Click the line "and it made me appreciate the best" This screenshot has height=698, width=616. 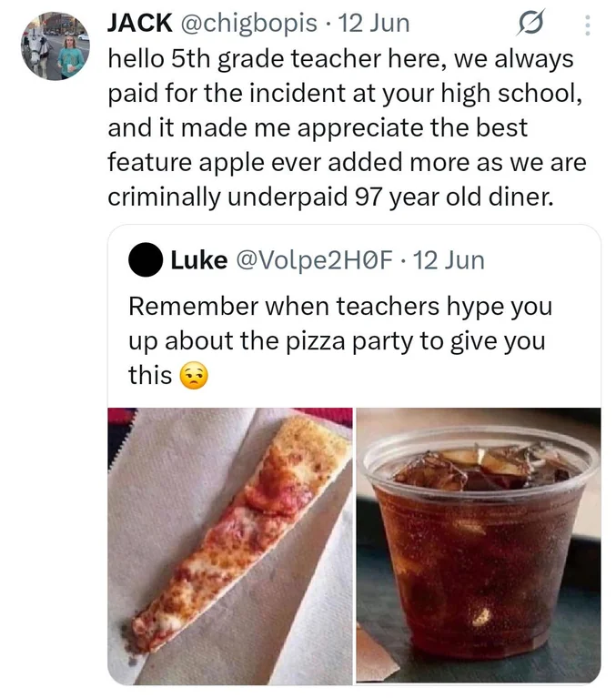tap(317, 128)
